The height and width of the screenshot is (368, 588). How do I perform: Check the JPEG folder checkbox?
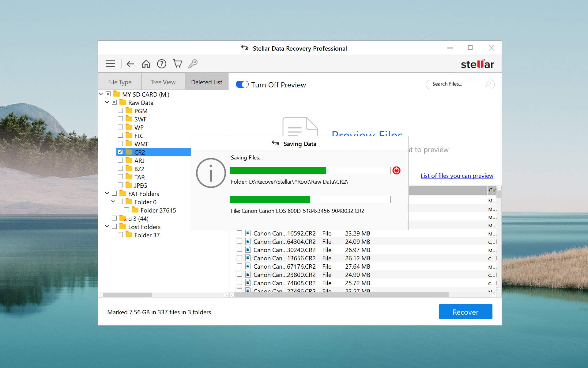click(x=120, y=185)
